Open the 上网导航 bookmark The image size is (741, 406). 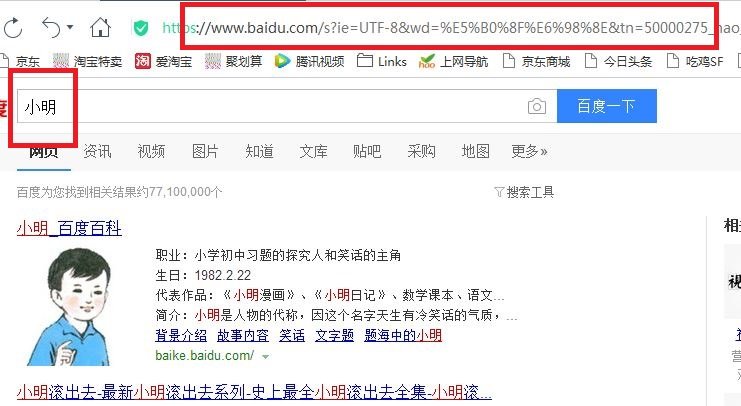(x=454, y=61)
